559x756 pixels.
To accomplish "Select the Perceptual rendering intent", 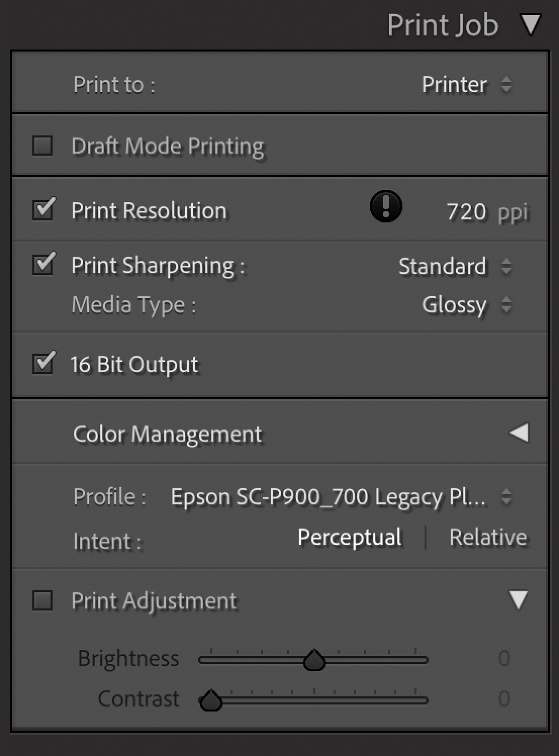I will [349, 537].
